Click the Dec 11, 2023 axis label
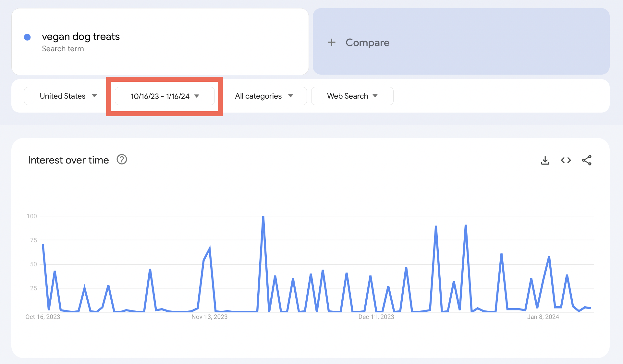This screenshot has width=623, height=364. [376, 317]
